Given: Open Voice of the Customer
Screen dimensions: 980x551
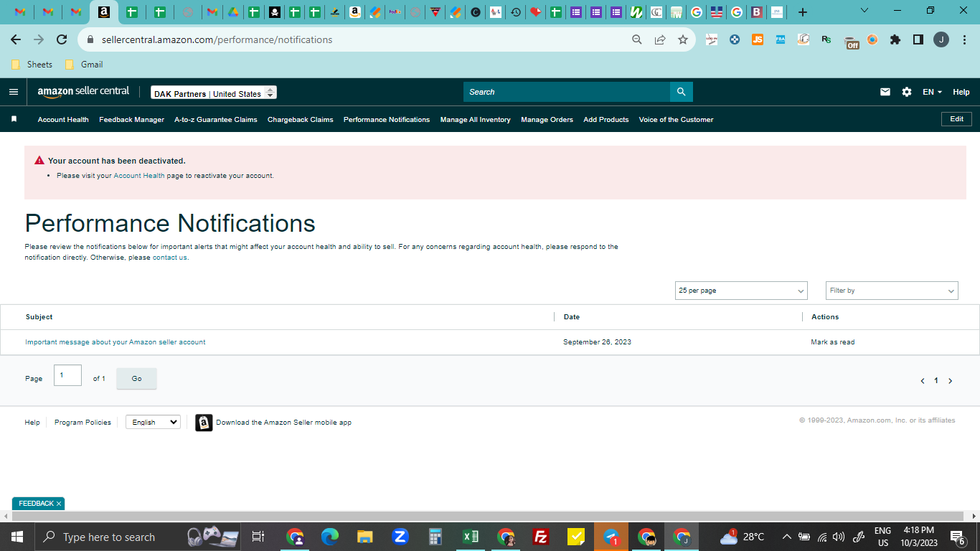Looking at the screenshot, I should [x=677, y=120].
